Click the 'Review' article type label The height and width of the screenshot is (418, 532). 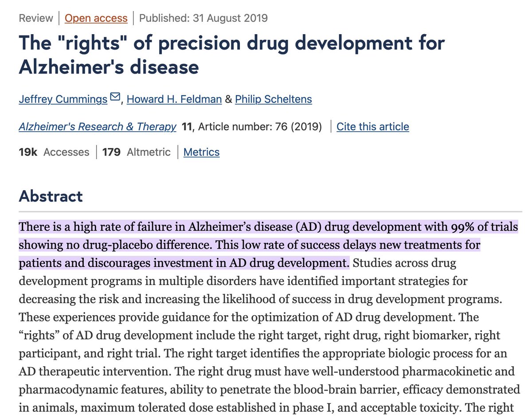click(x=35, y=18)
